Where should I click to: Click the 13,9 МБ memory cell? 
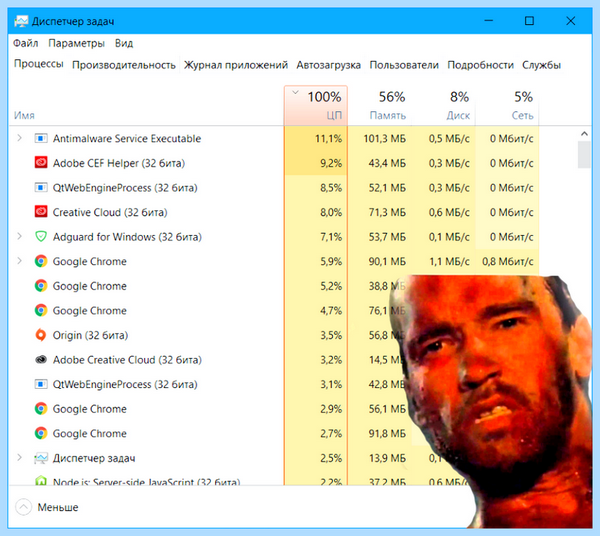click(380, 458)
